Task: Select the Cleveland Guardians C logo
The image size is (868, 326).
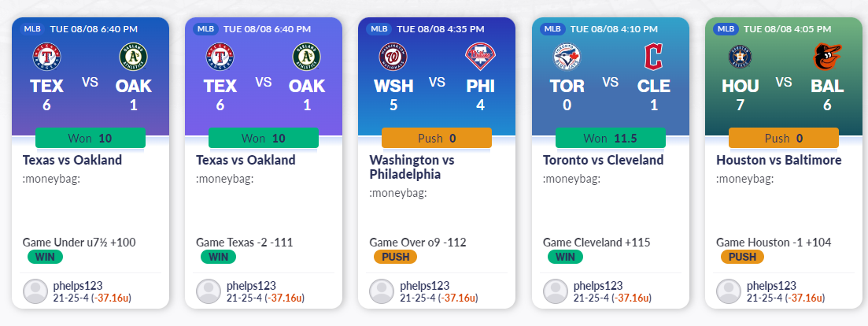Action: (x=653, y=57)
